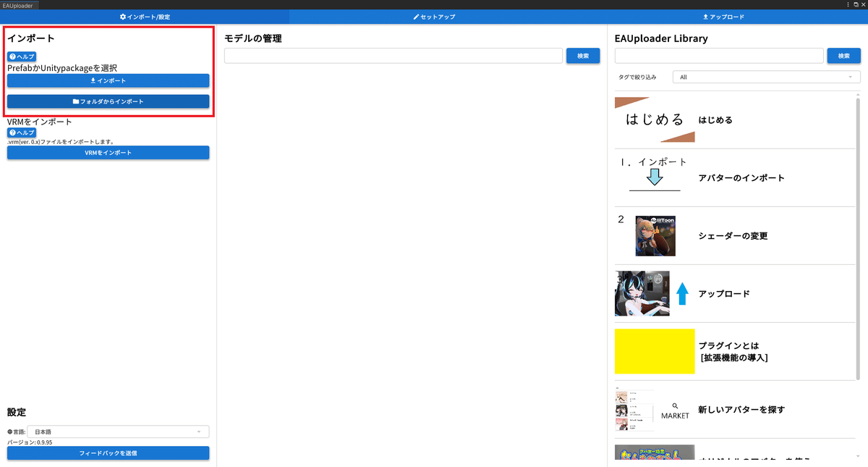Click 検索 button in EAUploader Library
Viewport: 868px width, 467px height.
pos(843,56)
